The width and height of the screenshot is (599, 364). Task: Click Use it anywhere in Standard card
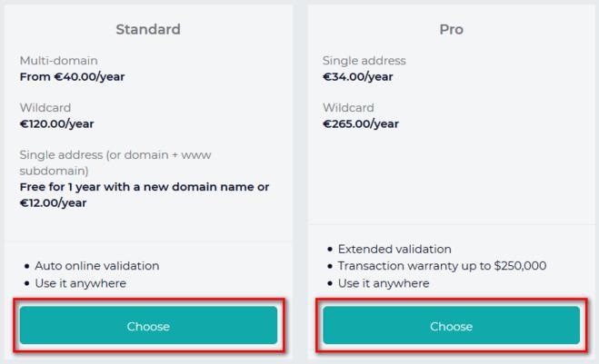(80, 283)
